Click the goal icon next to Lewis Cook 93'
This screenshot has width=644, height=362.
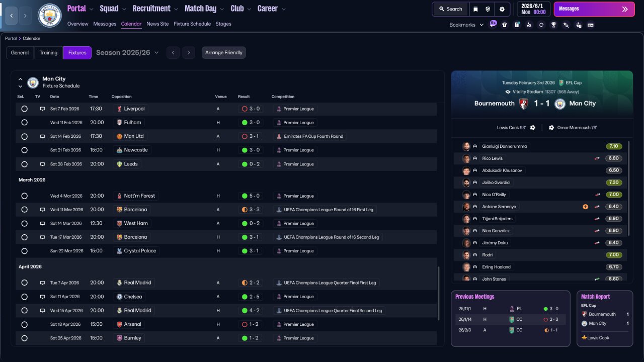tap(533, 128)
